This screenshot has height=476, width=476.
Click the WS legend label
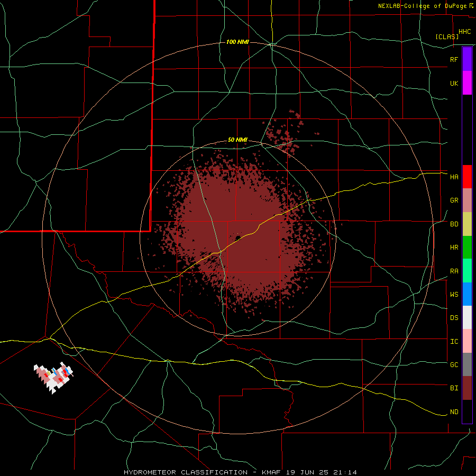click(x=454, y=295)
